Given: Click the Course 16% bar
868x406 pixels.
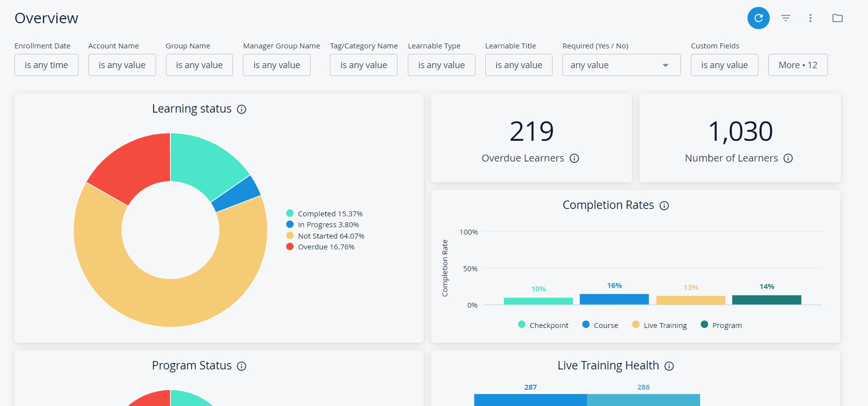Looking at the screenshot, I should point(614,299).
